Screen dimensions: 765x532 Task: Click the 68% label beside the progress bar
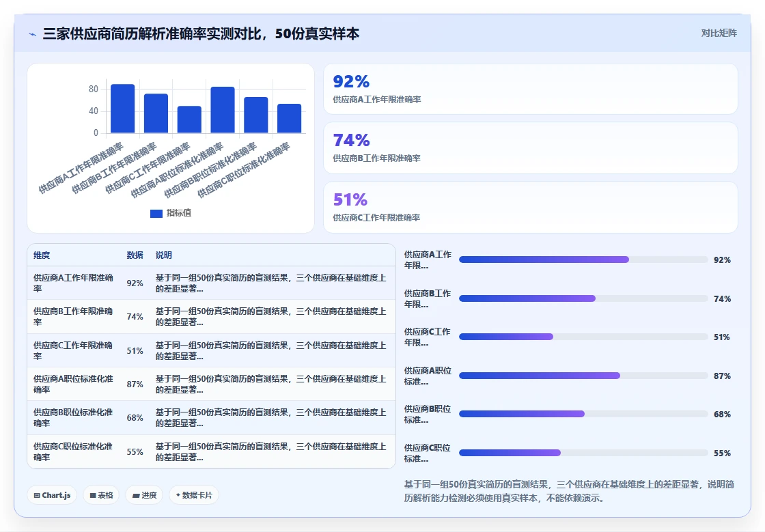click(x=722, y=415)
